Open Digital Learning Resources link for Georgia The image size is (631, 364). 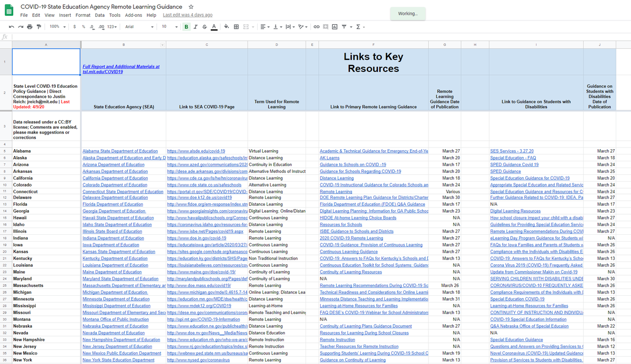[x=515, y=211]
